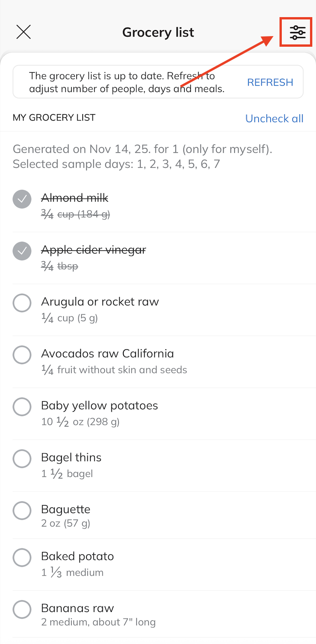Tick the Bananas raw checkbox
This screenshot has height=644, width=316.
pos(22,609)
